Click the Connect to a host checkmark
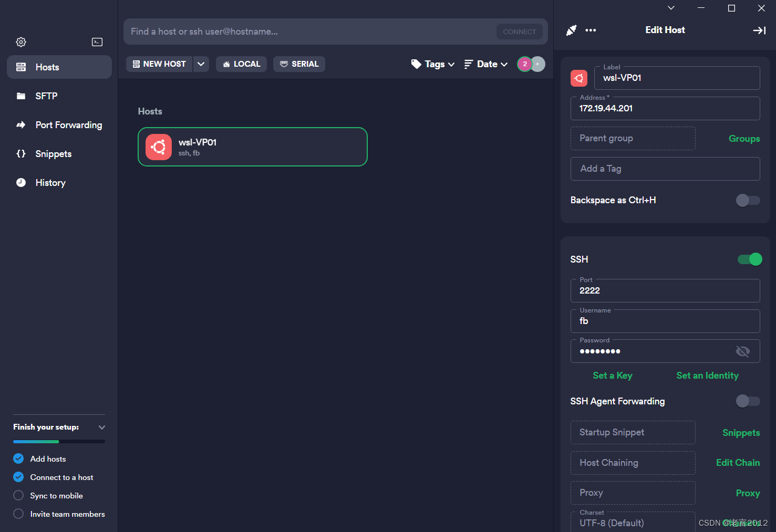Screen dimensions: 776x532 pyautogui.click(x=18, y=477)
